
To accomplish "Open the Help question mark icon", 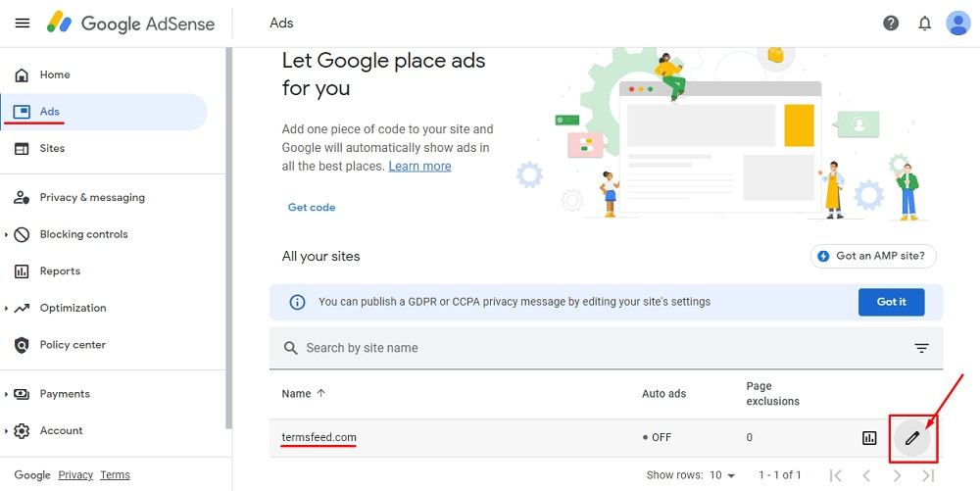I will (891, 24).
